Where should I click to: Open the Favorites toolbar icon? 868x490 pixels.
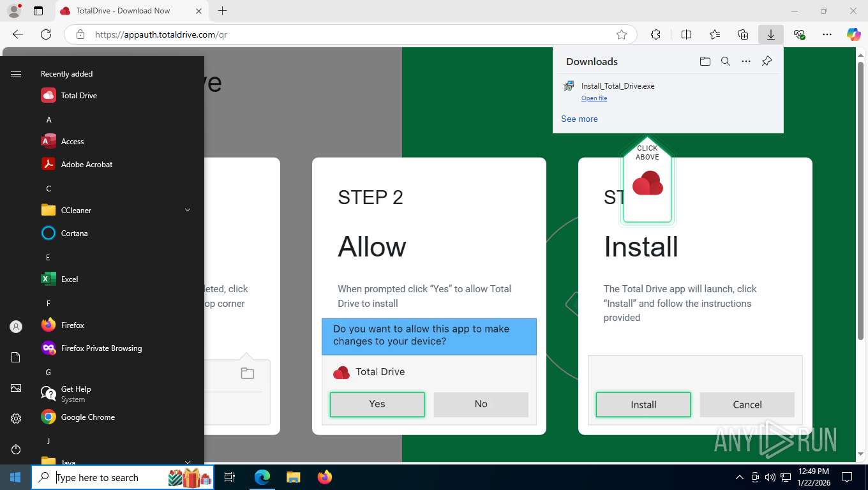coord(715,34)
